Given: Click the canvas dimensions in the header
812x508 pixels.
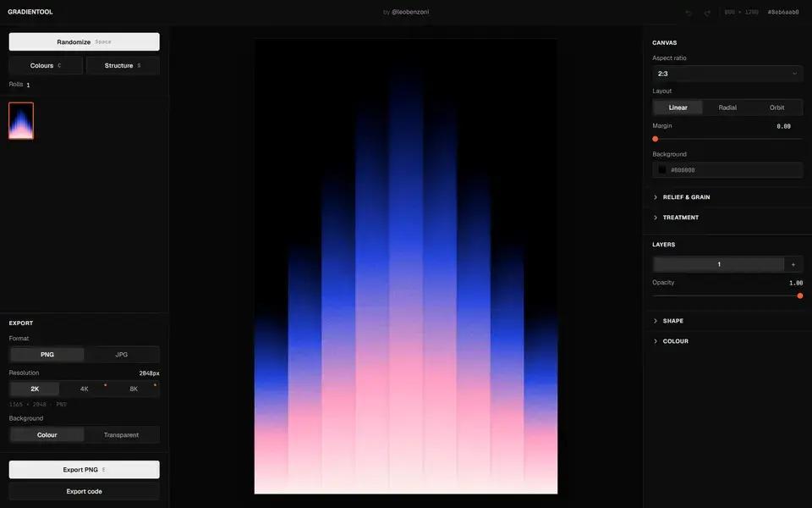Looking at the screenshot, I should [742, 12].
